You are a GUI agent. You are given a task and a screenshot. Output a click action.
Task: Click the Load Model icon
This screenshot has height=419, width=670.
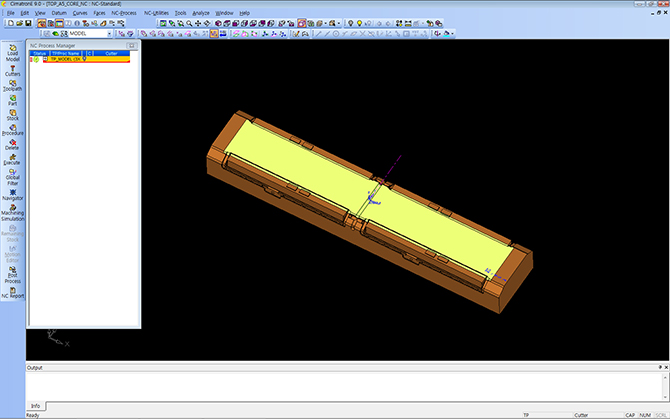click(x=12, y=50)
